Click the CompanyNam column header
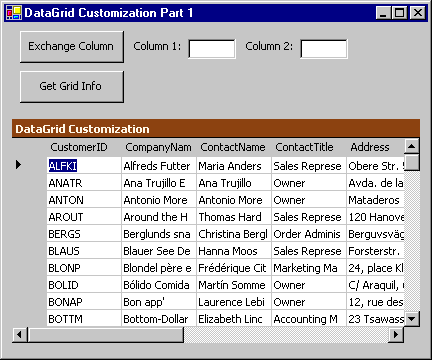Screen dimensions: 432x360 coord(159,147)
